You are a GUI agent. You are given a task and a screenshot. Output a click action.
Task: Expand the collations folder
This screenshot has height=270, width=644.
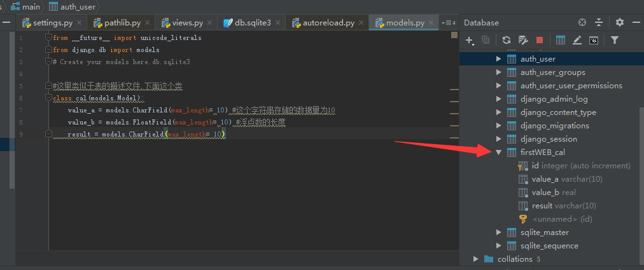pyautogui.click(x=475, y=259)
